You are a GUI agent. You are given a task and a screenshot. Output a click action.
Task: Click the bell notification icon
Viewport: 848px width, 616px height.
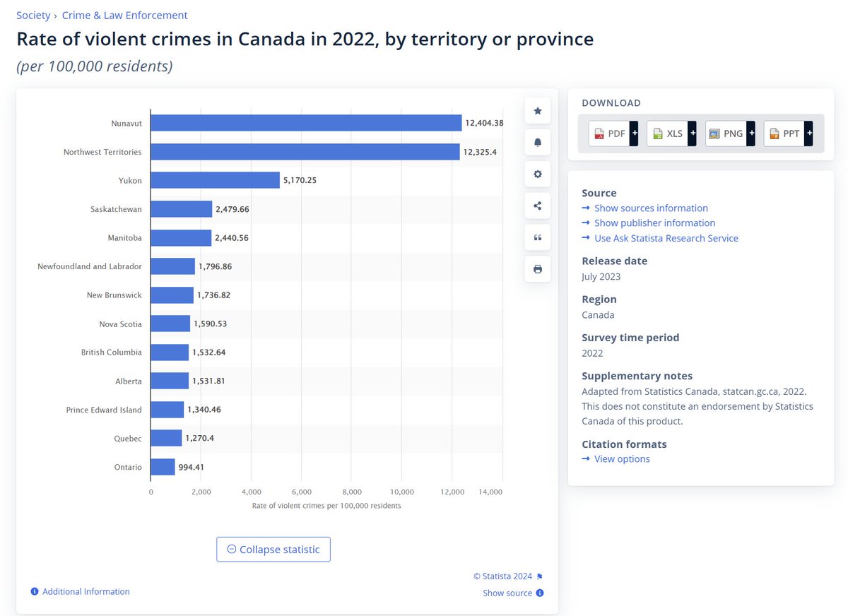tap(538, 142)
